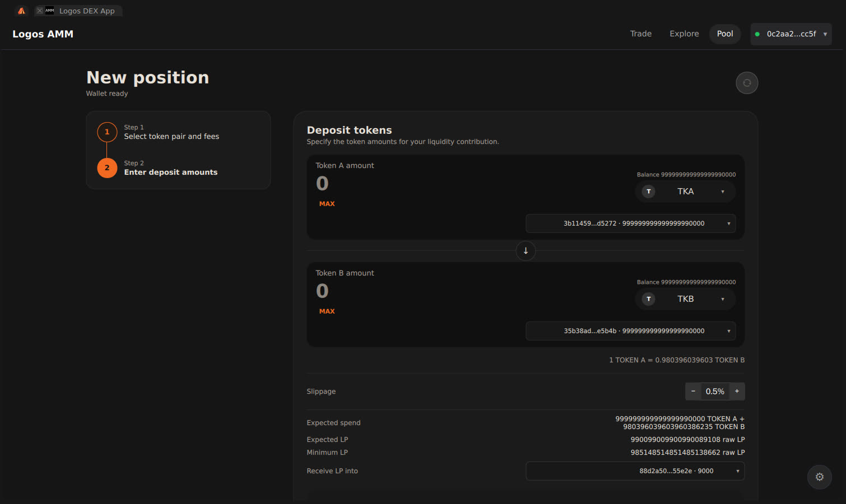
Task: Click the Wallet ready status text
Action: pyautogui.click(x=107, y=94)
